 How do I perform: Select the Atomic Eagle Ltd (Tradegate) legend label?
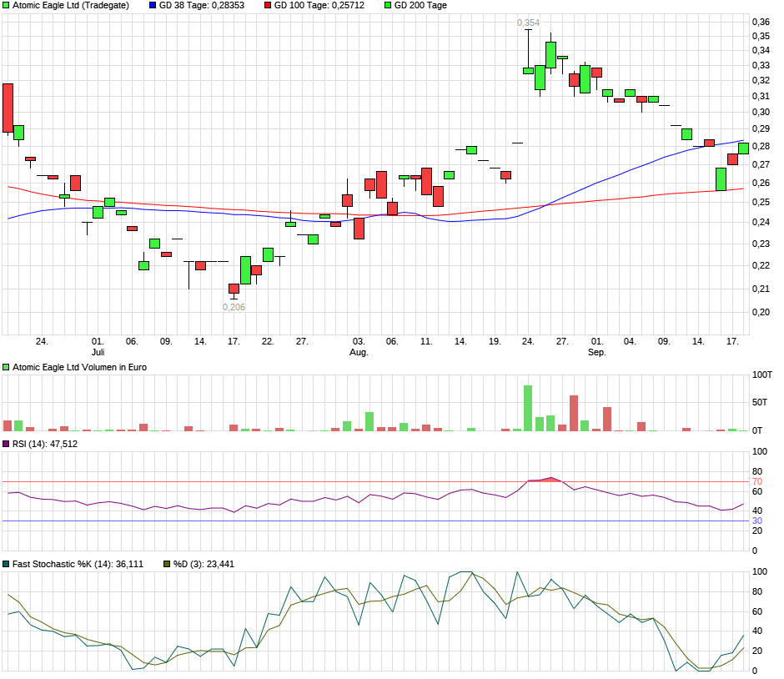point(71,6)
